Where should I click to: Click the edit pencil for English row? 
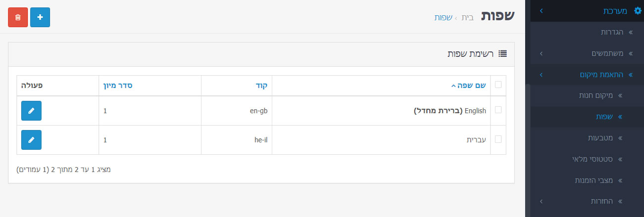(31, 111)
